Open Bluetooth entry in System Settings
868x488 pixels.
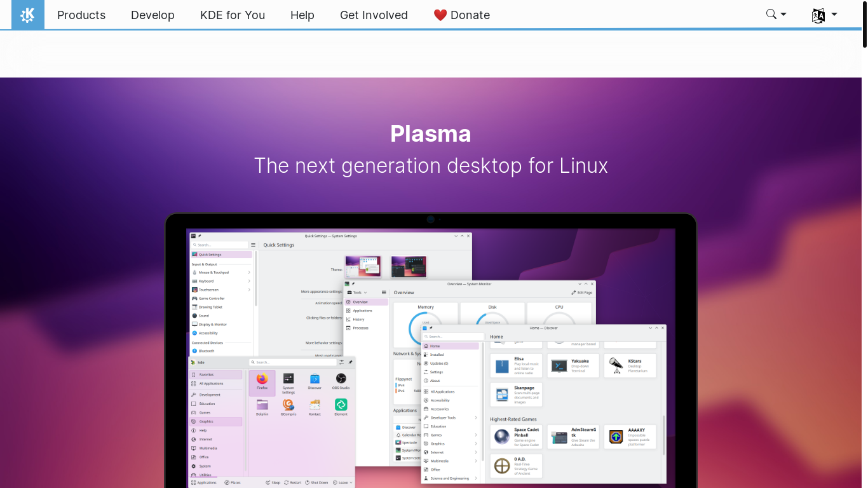pyautogui.click(x=222, y=350)
